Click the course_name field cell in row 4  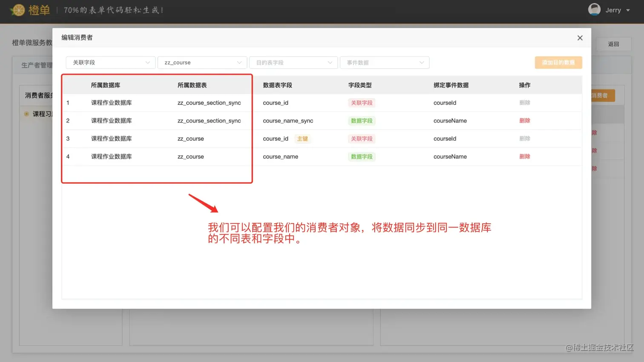pyautogui.click(x=281, y=157)
